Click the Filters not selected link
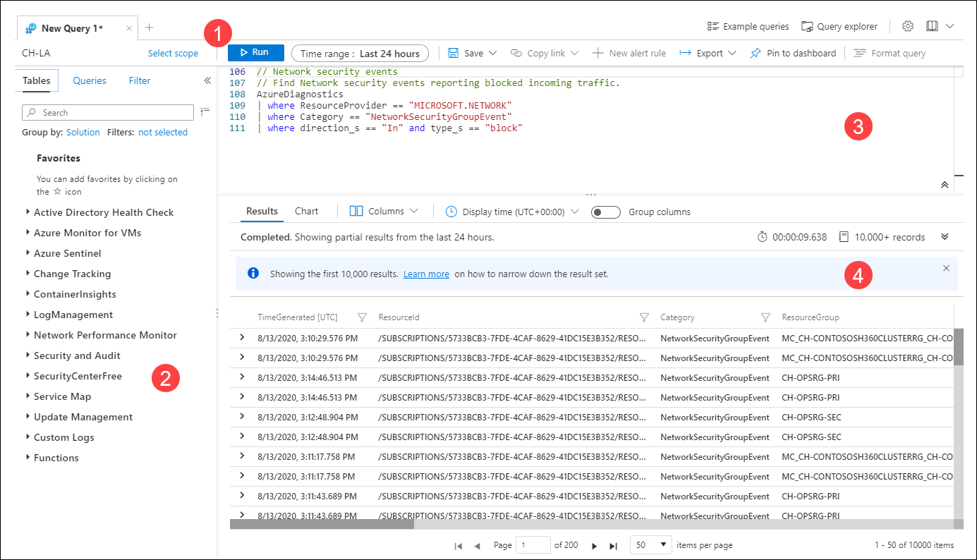977x560 pixels. tap(163, 132)
